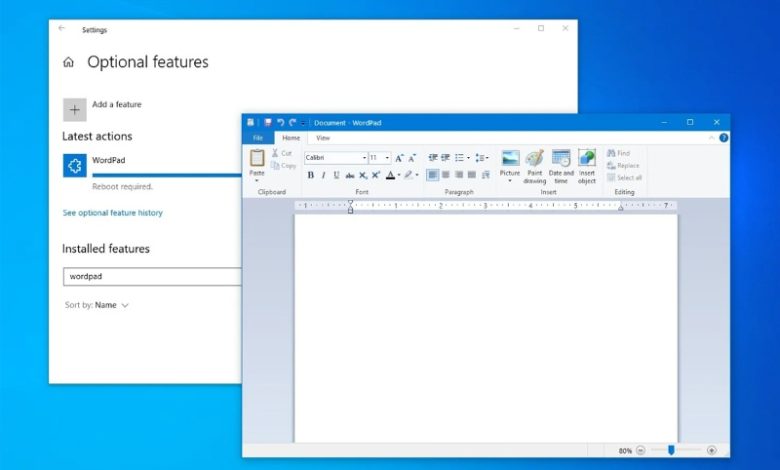Image resolution: width=780 pixels, height=470 pixels.
Task: Click the zoom in plus button
Action: [x=712, y=451]
